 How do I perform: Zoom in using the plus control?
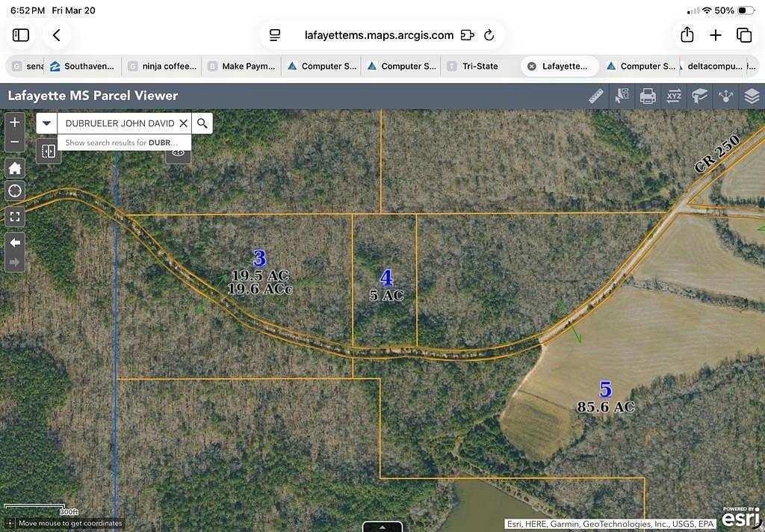point(15,121)
